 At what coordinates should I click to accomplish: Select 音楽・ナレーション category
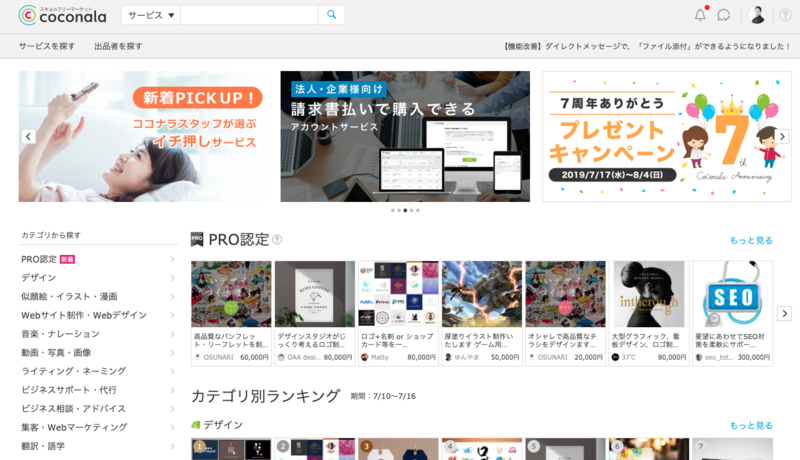pyautogui.click(x=97, y=334)
